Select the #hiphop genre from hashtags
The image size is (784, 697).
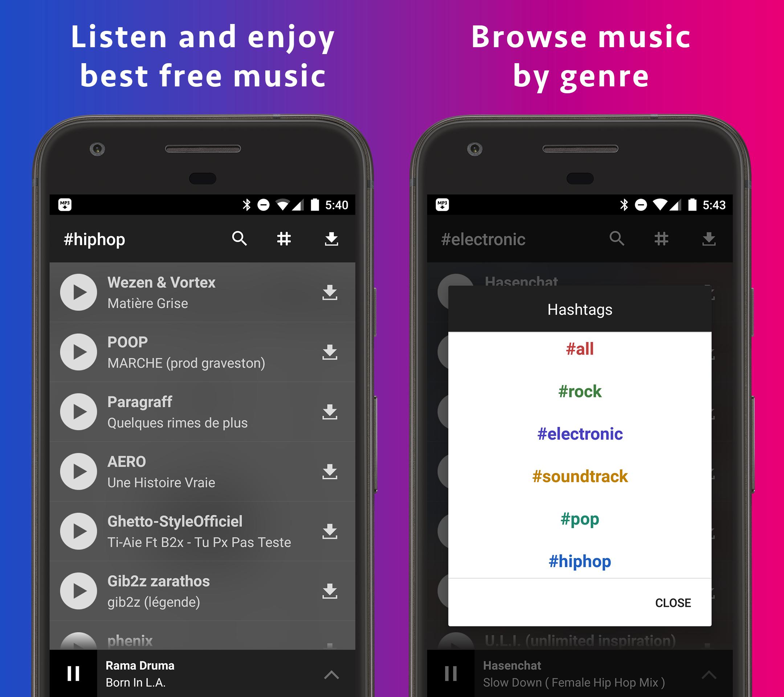point(580,561)
